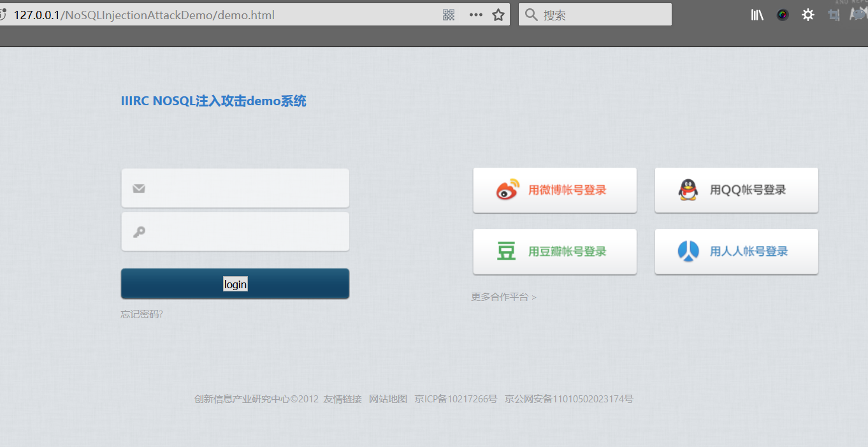Click the colorful camera lens extension icon
The image size is (868, 447).
point(783,15)
